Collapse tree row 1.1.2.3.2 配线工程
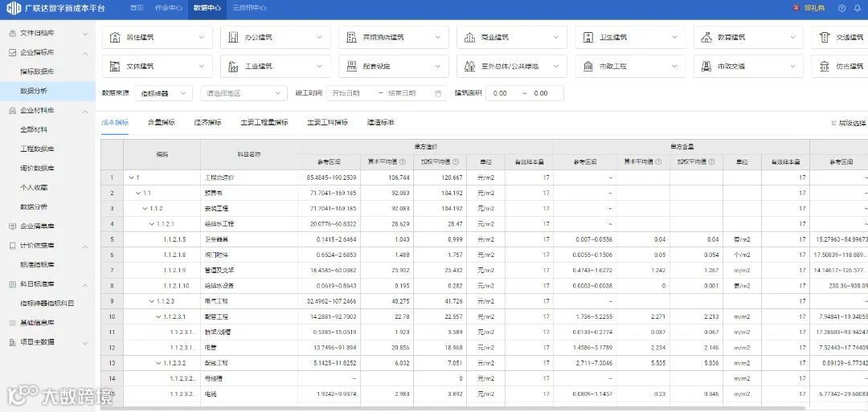Viewport: 868px width, 412px height. 158,363
